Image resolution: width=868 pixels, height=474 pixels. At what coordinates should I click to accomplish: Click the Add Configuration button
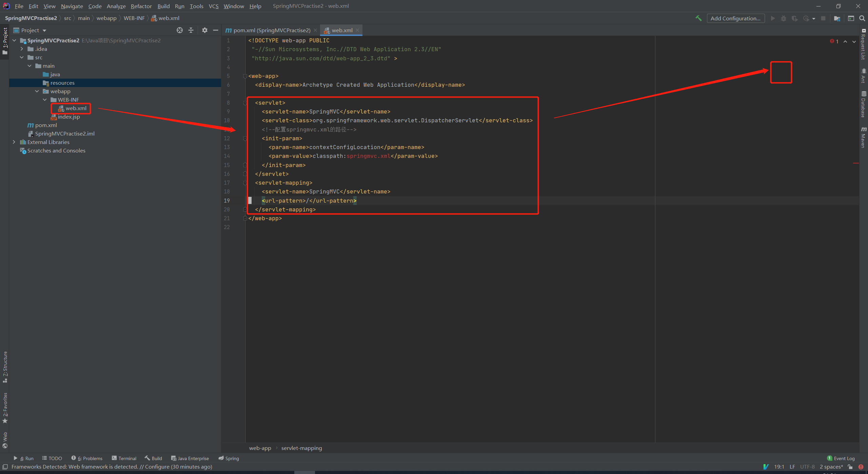pos(735,18)
